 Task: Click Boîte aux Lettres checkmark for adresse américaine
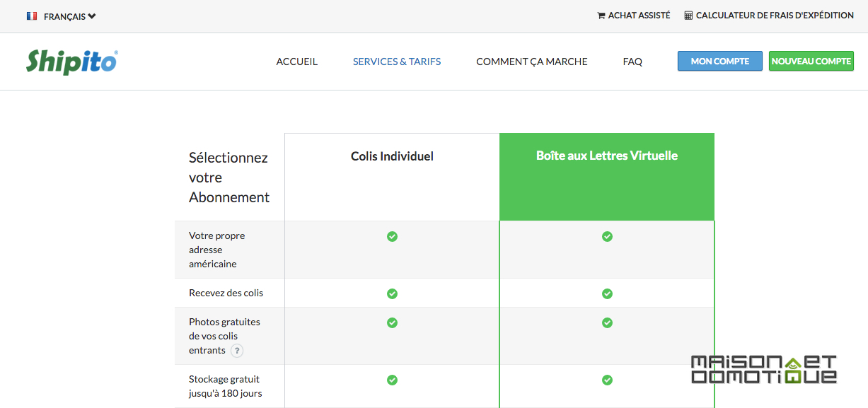pyautogui.click(x=607, y=236)
